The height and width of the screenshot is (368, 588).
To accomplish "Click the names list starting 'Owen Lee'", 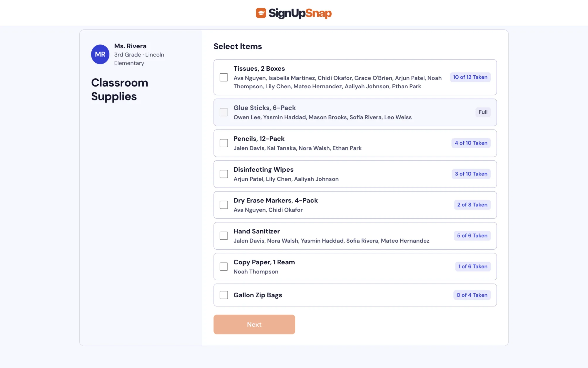I will pos(323,117).
